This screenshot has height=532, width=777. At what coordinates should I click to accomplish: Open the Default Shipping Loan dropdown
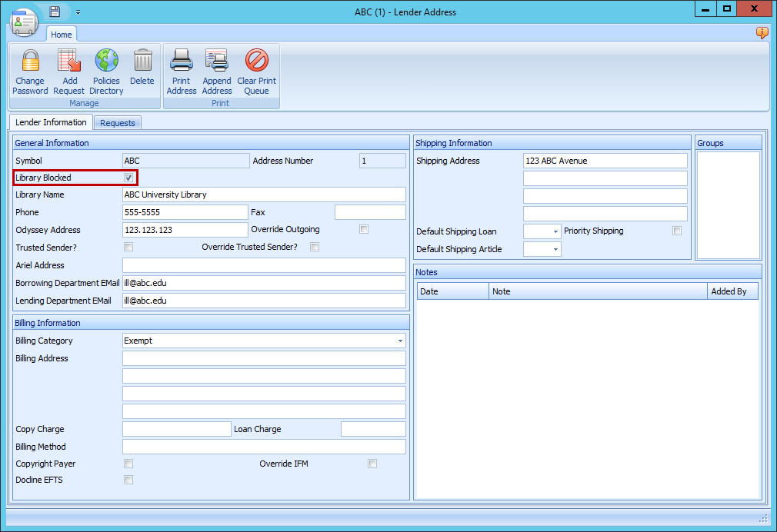point(553,231)
